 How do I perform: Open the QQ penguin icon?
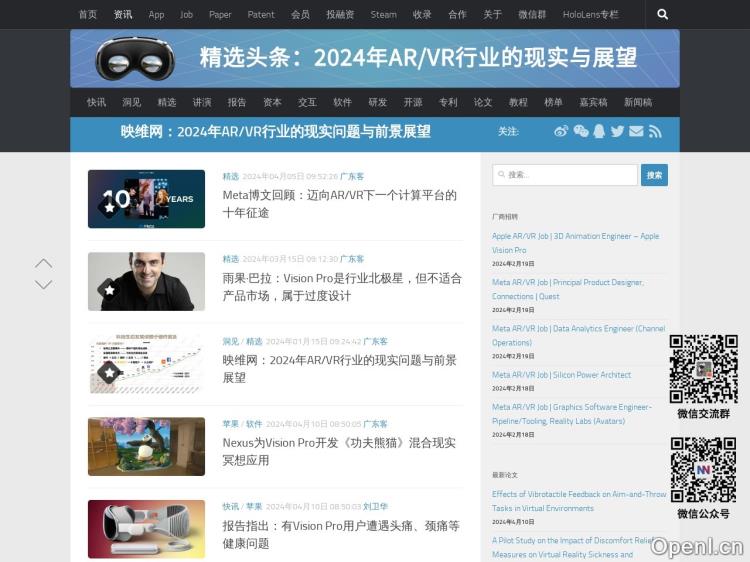[599, 131]
